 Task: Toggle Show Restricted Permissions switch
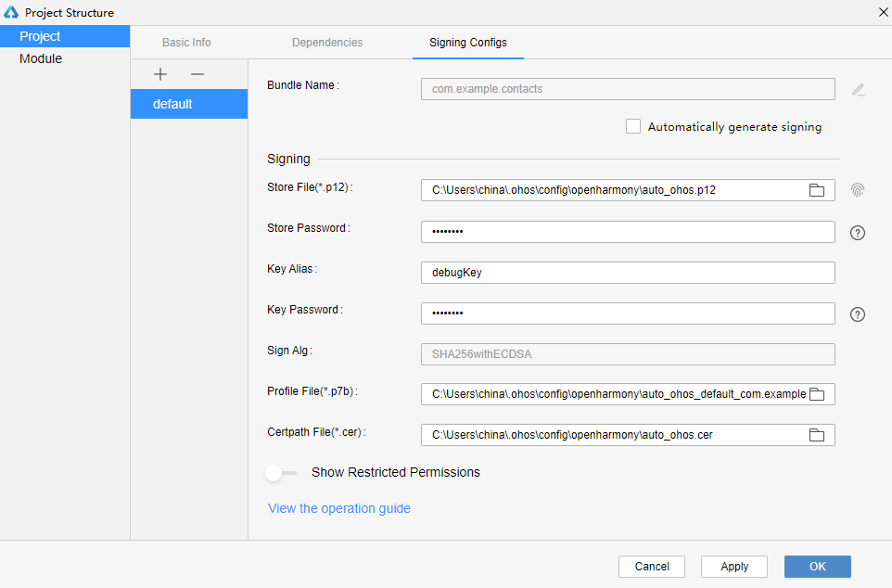click(x=281, y=473)
